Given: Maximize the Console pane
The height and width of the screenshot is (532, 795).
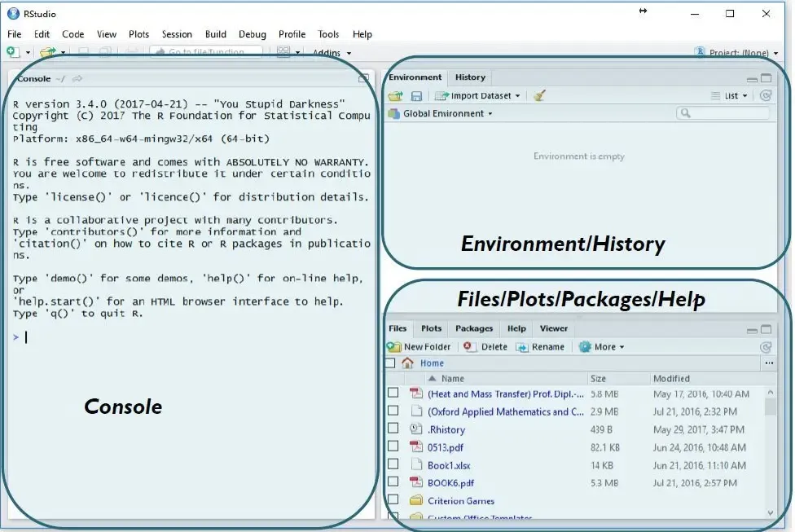Looking at the screenshot, I should tap(363, 79).
